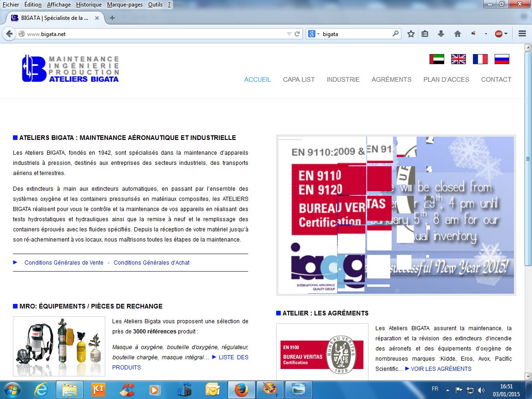Open Windows Explorer from the taskbar

[x=70, y=390]
